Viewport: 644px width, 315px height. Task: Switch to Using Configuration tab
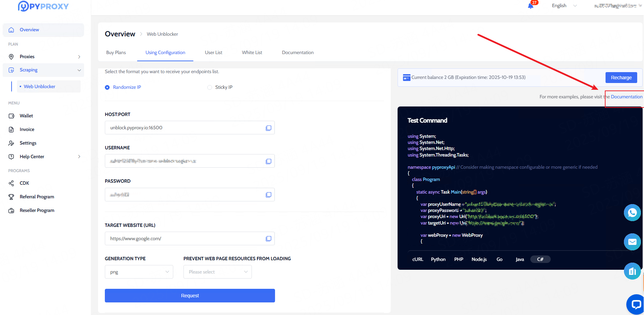165,53
